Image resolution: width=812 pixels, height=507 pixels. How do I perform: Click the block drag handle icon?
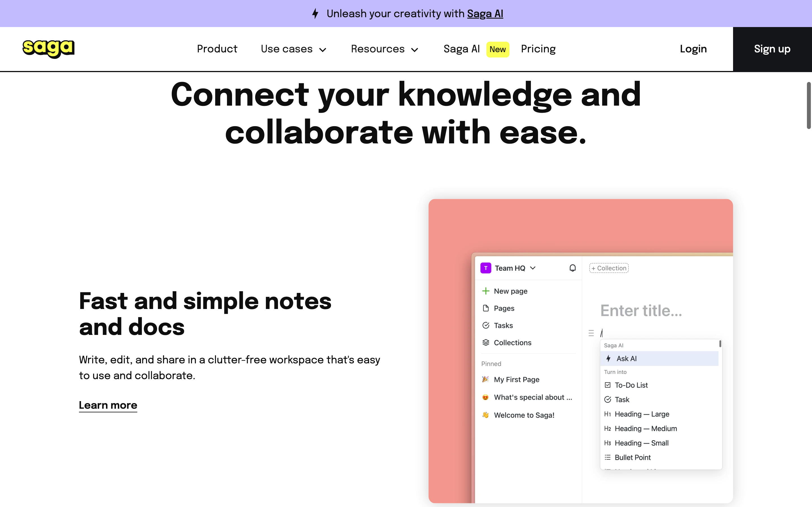(591, 333)
